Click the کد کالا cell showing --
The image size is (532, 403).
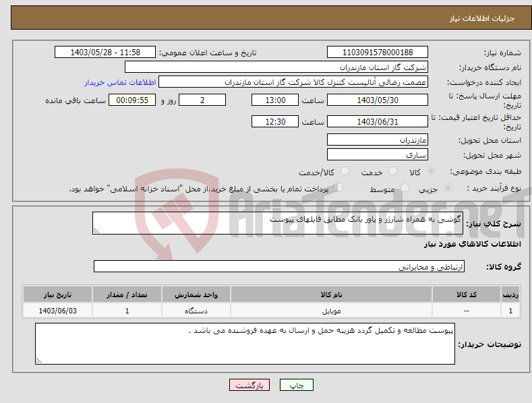click(467, 311)
